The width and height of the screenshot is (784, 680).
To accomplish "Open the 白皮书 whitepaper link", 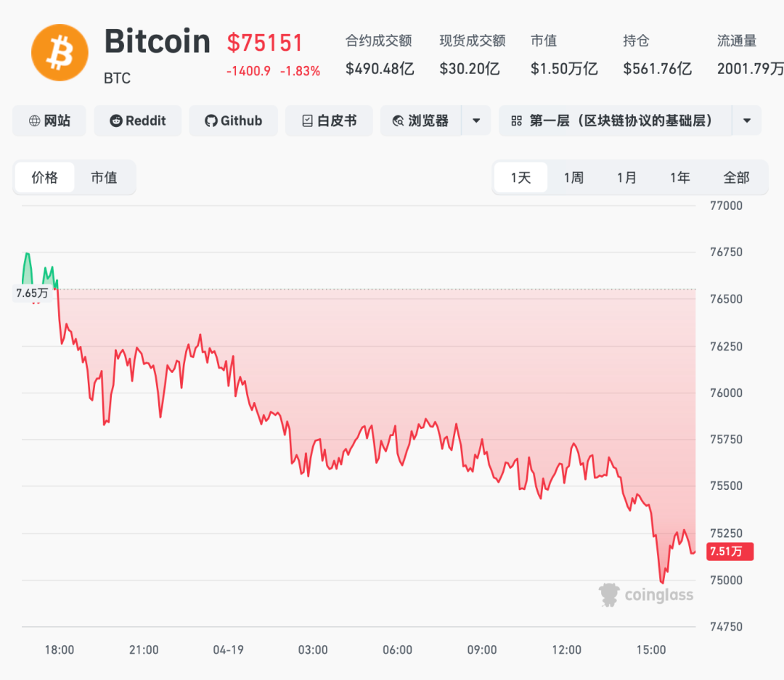I will click(338, 121).
